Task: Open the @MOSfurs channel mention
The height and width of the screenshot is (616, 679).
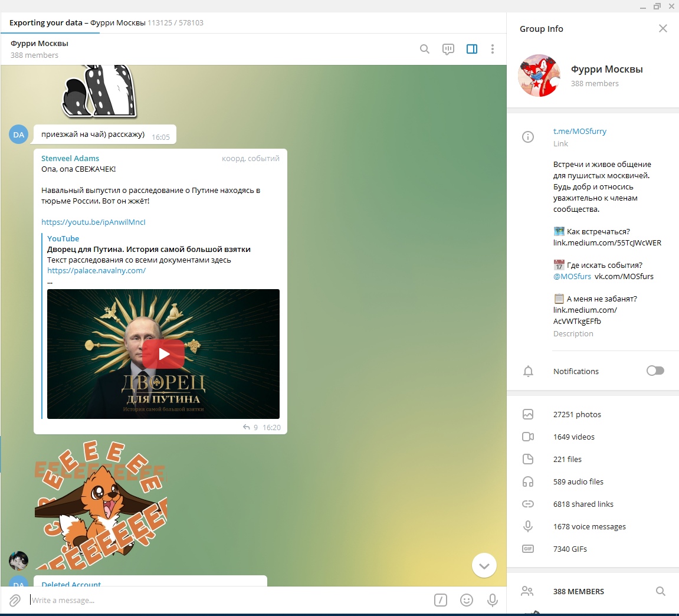Action: pos(572,276)
